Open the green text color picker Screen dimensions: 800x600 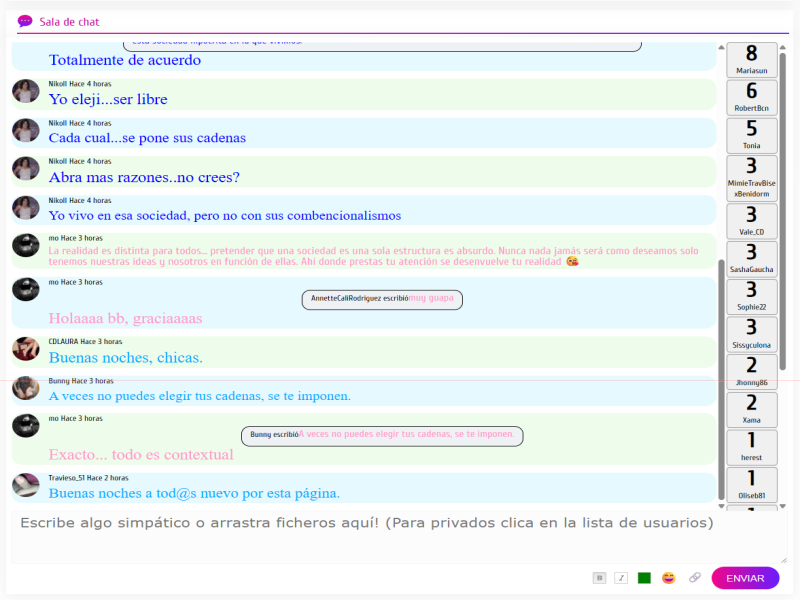[644, 578]
